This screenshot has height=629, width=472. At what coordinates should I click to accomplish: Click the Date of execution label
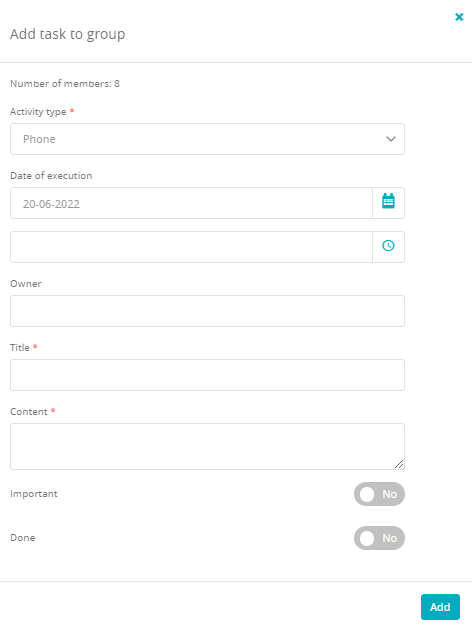(x=51, y=176)
